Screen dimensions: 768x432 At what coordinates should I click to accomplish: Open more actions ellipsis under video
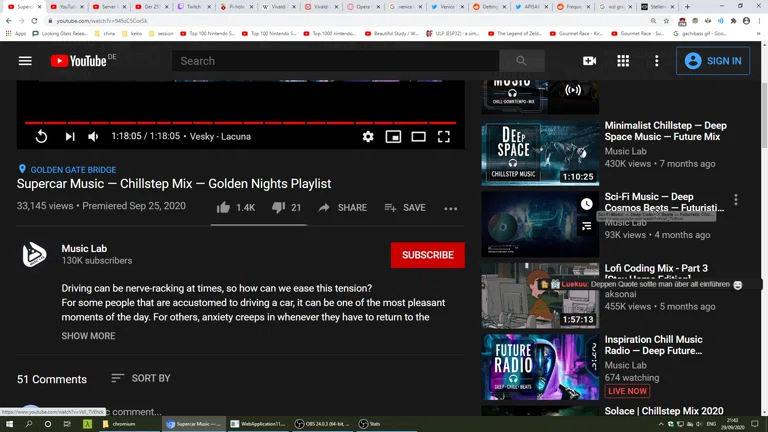point(451,209)
